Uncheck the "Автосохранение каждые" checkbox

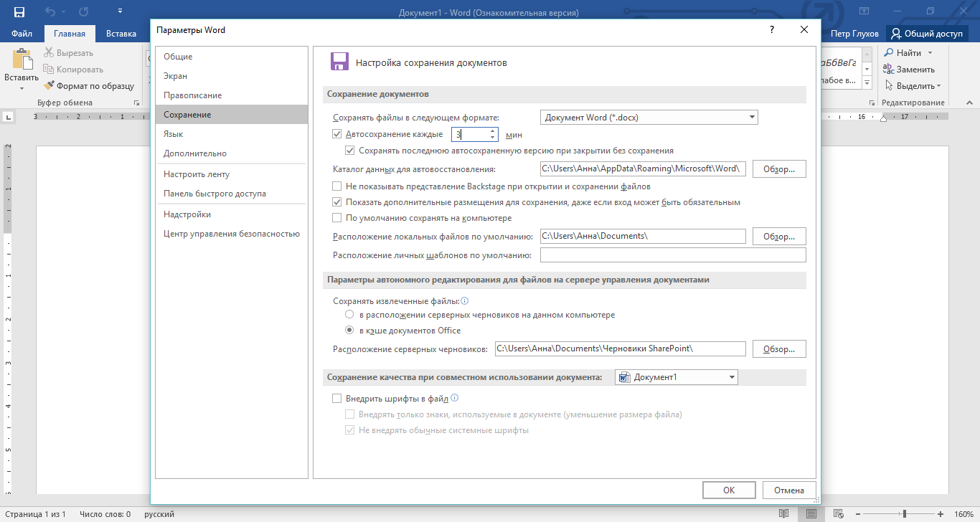[337, 134]
